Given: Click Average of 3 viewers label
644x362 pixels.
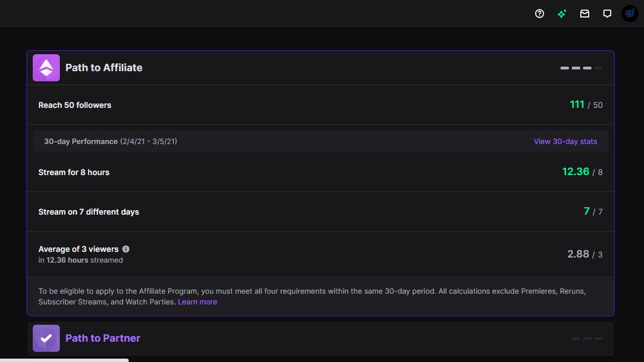Looking at the screenshot, I should point(78,249).
